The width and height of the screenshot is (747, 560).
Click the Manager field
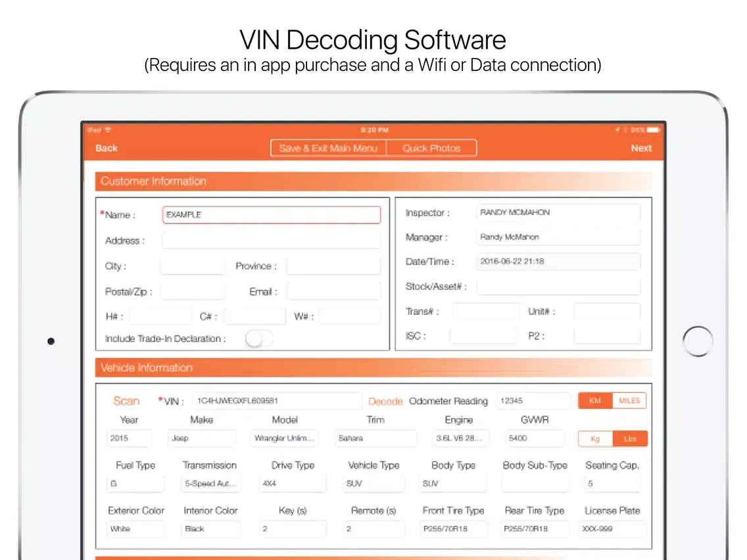[558, 237]
